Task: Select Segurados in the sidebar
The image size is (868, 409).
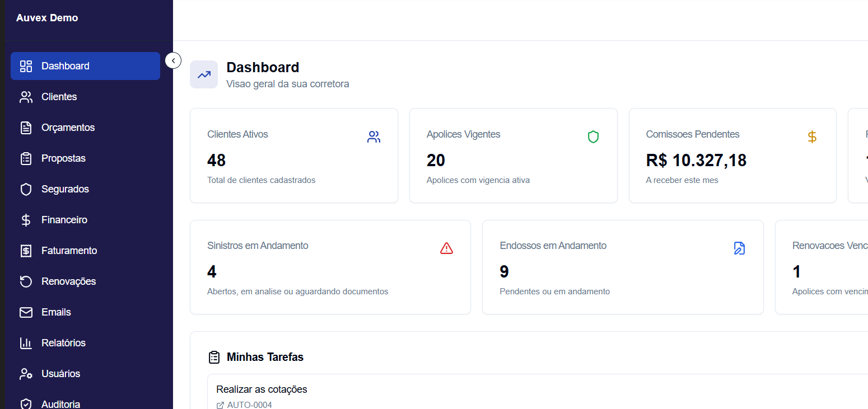Action: pos(85,189)
